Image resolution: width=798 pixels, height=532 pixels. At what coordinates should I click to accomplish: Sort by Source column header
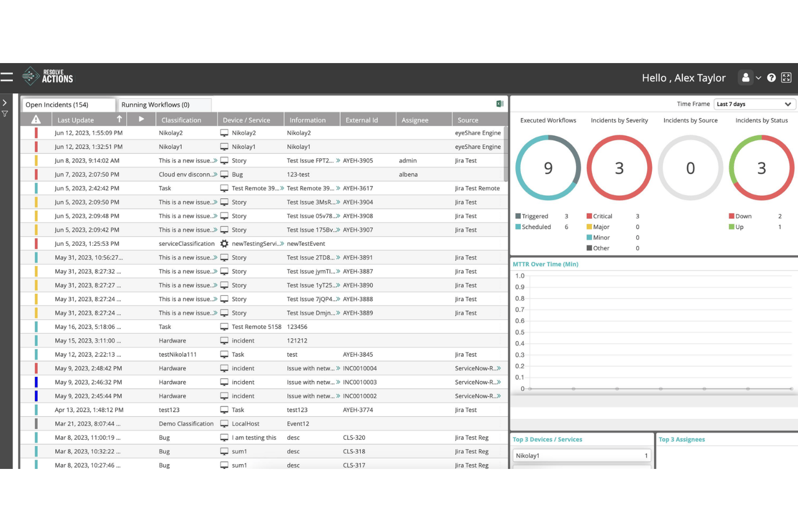tap(468, 120)
